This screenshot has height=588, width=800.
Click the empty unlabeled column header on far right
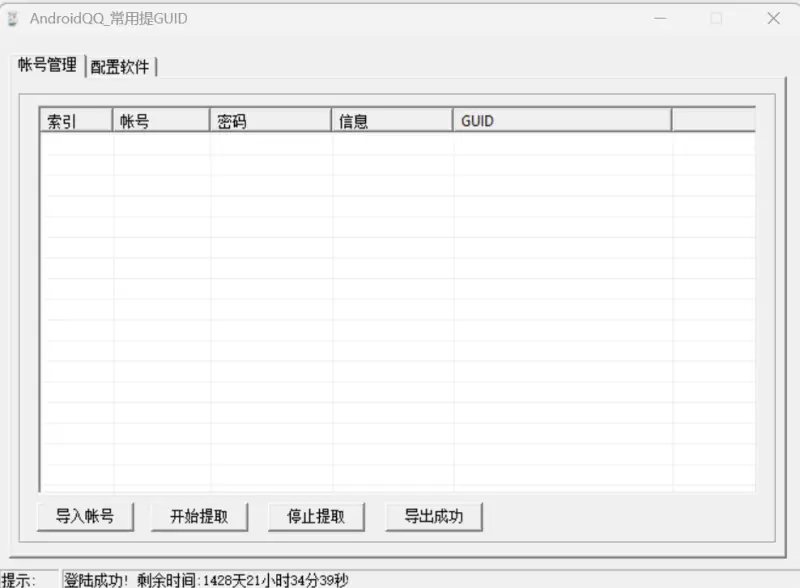pos(712,120)
